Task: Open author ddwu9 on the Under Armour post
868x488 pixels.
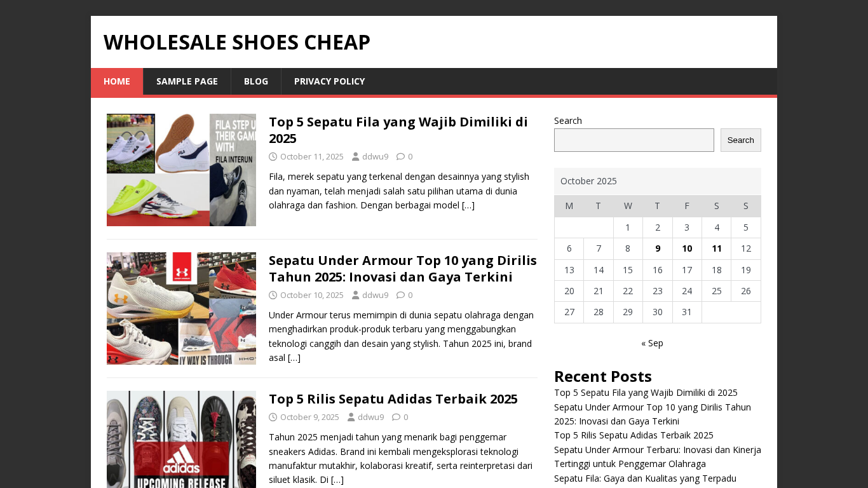Action: (376, 295)
